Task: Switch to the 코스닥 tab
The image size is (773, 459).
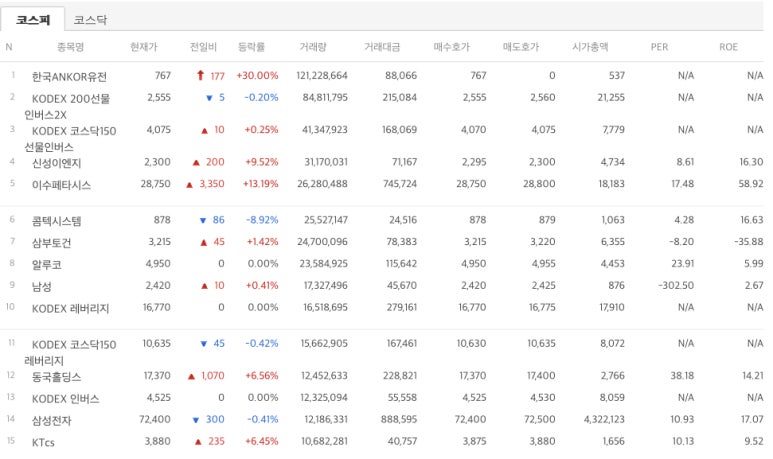Action: (x=90, y=20)
